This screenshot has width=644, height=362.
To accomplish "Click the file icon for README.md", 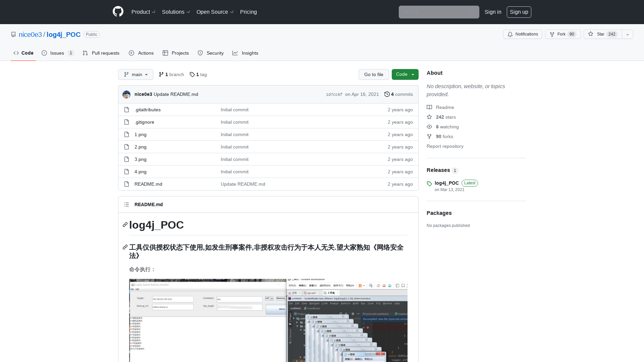I will click(x=126, y=184).
